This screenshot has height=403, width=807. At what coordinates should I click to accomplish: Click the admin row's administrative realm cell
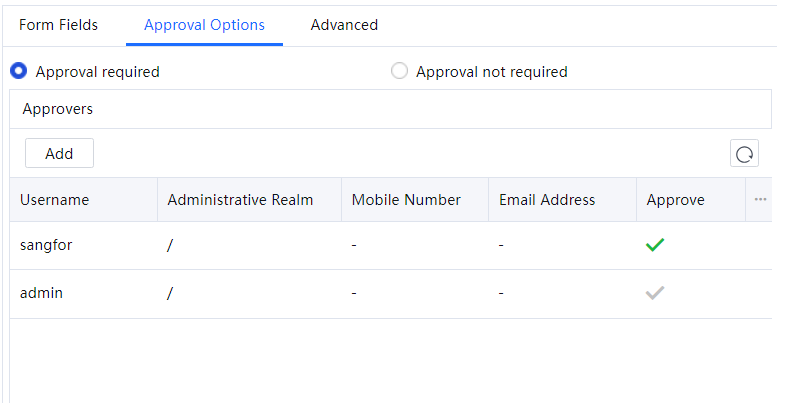pyautogui.click(x=171, y=293)
